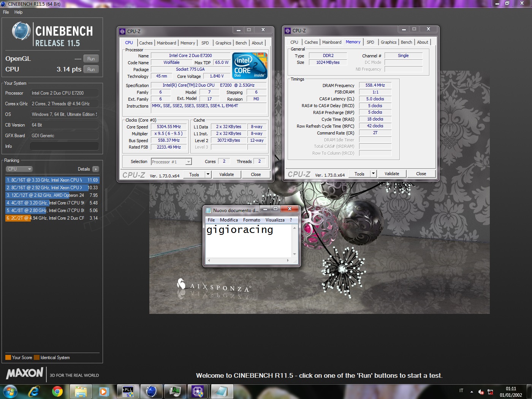Click the IT language indicator
Viewport: 532px width, 399px height.
tap(461, 391)
